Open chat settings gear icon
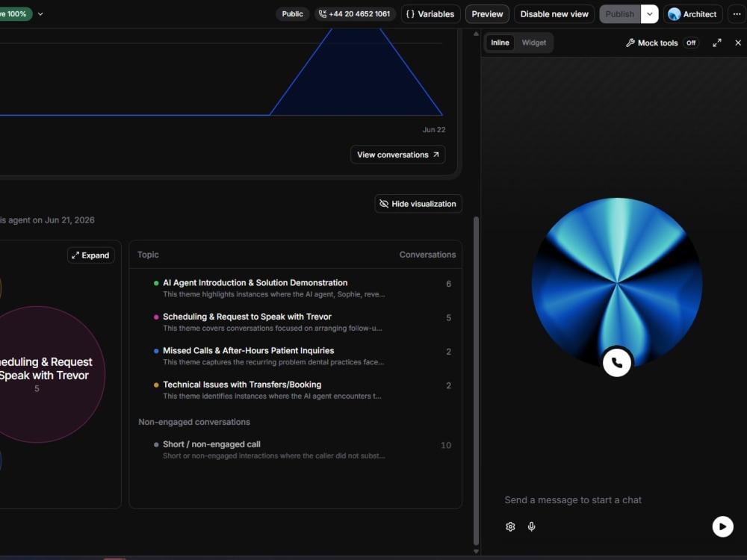This screenshot has height=560, width=747. [510, 526]
